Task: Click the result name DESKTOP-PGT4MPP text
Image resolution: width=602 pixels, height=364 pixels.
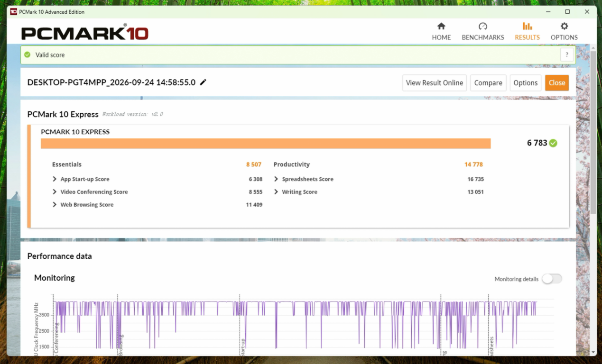Action: [x=111, y=82]
